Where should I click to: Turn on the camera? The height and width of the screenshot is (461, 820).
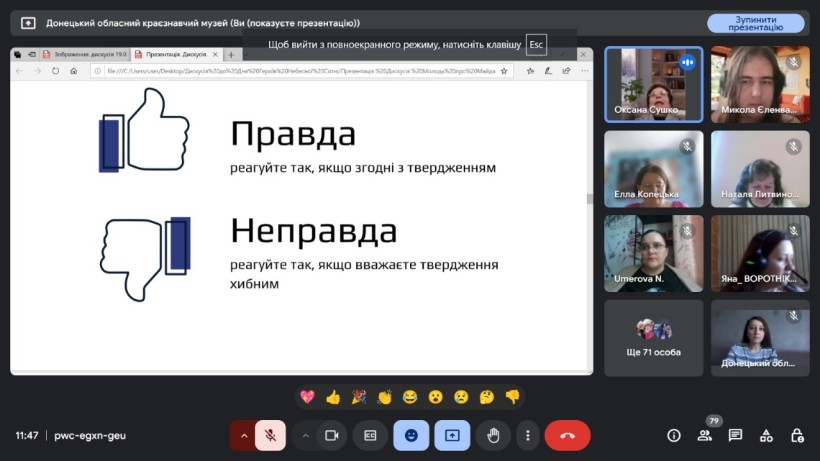[332, 435]
